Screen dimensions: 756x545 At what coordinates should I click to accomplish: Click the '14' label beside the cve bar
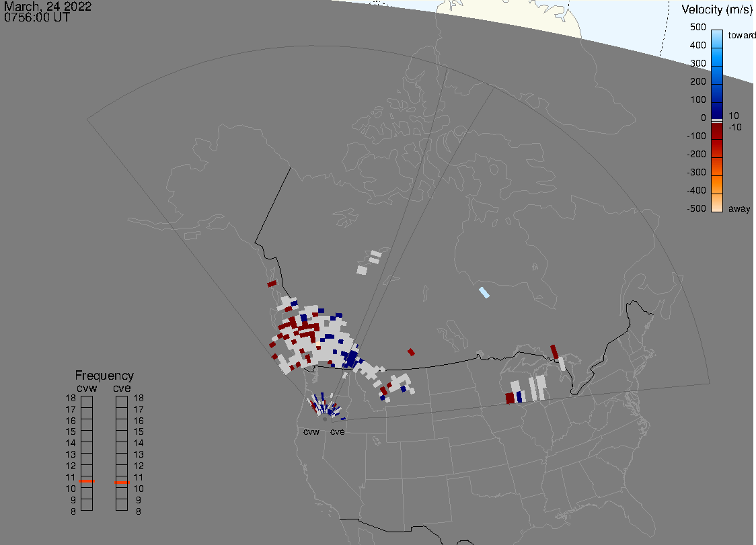(x=139, y=444)
